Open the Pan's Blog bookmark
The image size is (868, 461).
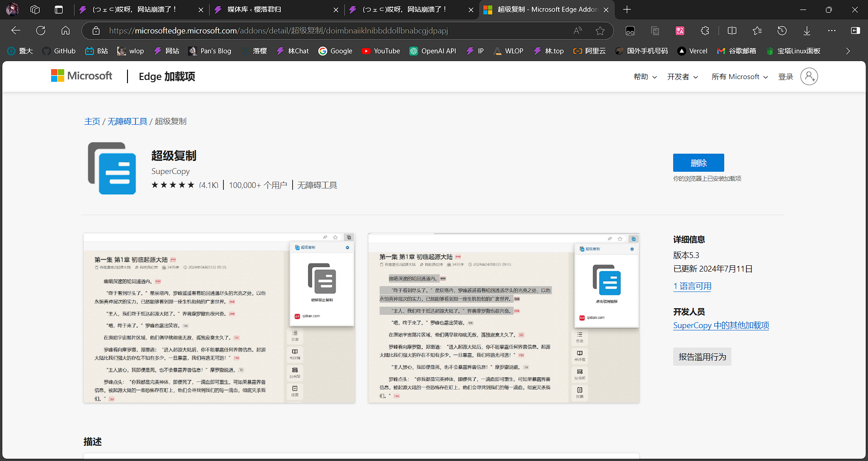click(210, 51)
